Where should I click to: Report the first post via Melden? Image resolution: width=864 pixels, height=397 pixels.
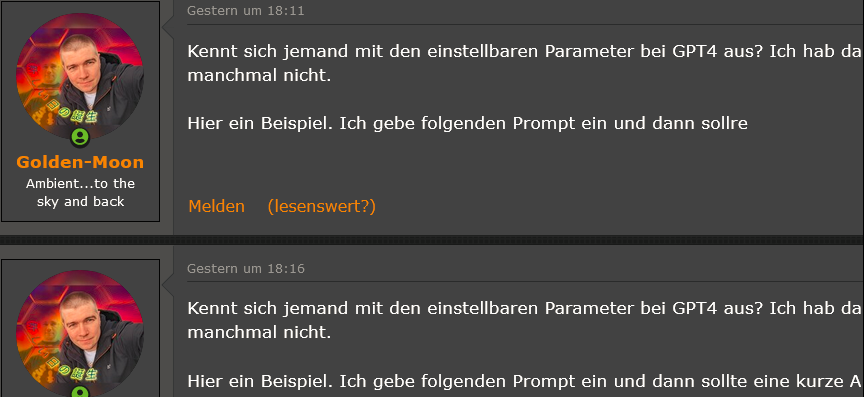(217, 206)
